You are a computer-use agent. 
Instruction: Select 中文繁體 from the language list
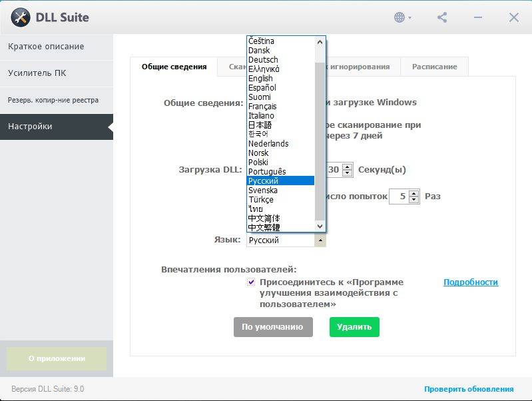tap(280, 227)
